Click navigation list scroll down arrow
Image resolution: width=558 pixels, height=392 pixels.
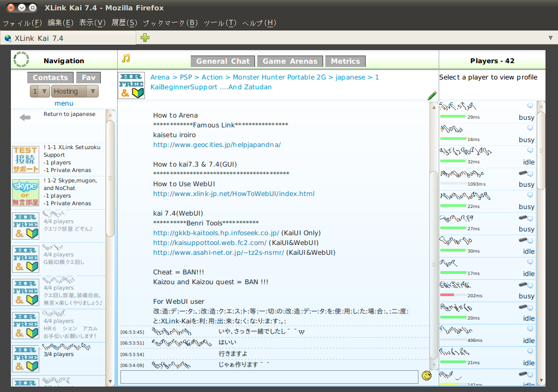coord(110,381)
